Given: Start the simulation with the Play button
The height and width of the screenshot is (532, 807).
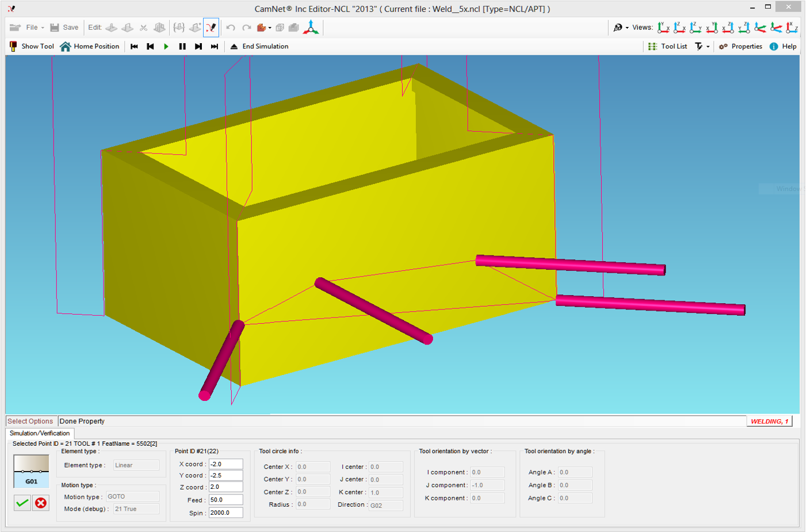Looking at the screenshot, I should click(x=166, y=47).
